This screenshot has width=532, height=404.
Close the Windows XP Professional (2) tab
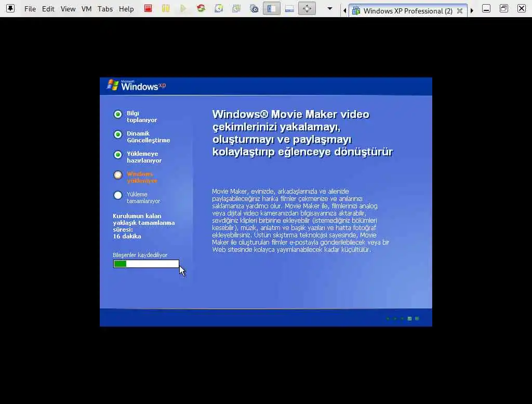pos(460,11)
